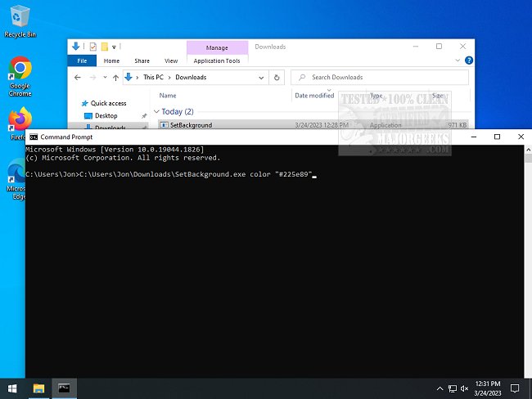532x399 pixels.
Task: Open the recent locations dropdown in Explorer
Action: [106, 78]
